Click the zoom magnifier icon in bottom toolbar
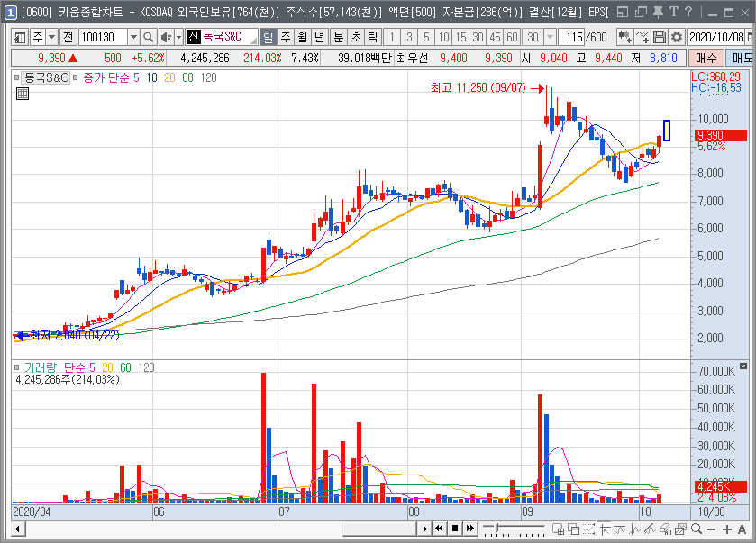The image size is (756, 543). [x=697, y=529]
